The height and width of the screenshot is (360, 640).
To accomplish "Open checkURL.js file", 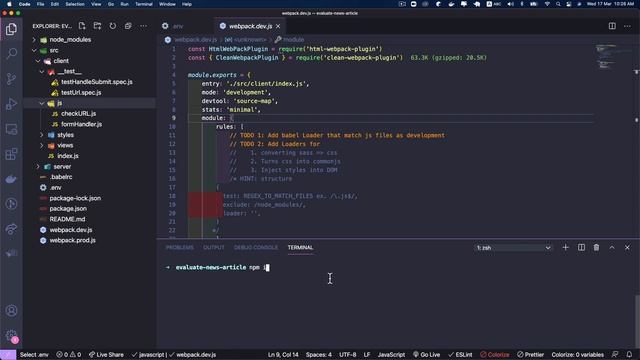I will [78, 113].
